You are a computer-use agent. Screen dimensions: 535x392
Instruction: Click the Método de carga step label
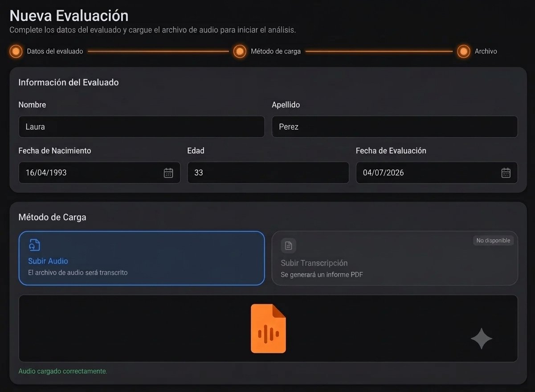tap(276, 51)
